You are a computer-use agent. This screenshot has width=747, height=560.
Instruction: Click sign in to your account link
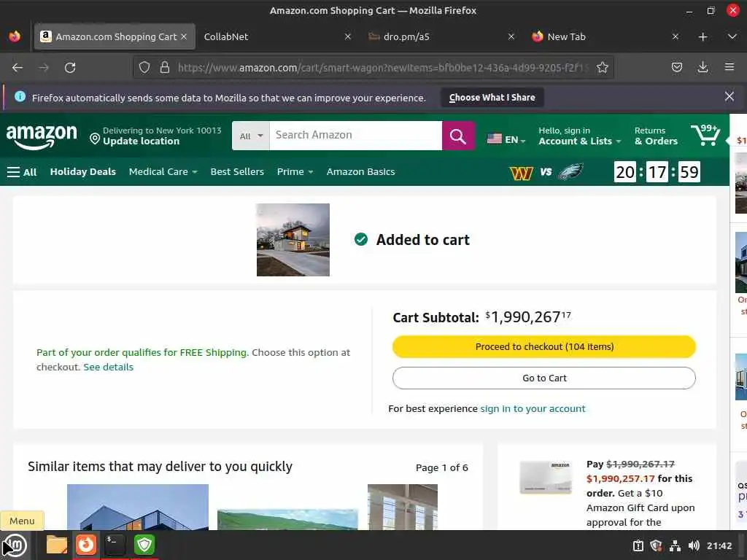[x=533, y=408]
